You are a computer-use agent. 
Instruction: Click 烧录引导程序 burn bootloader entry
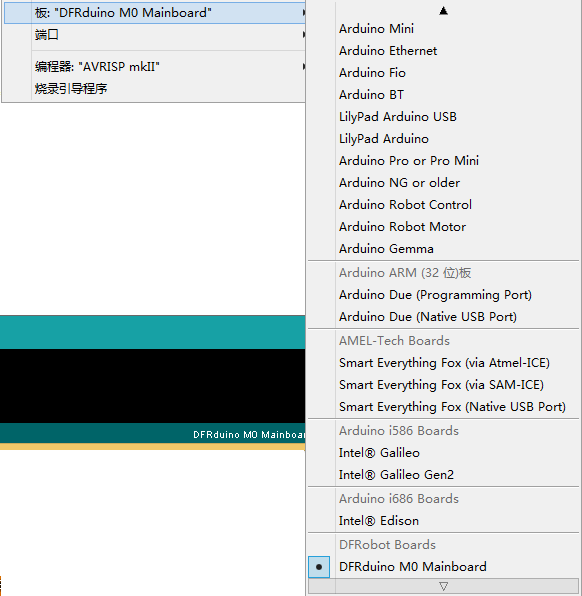coord(154,89)
